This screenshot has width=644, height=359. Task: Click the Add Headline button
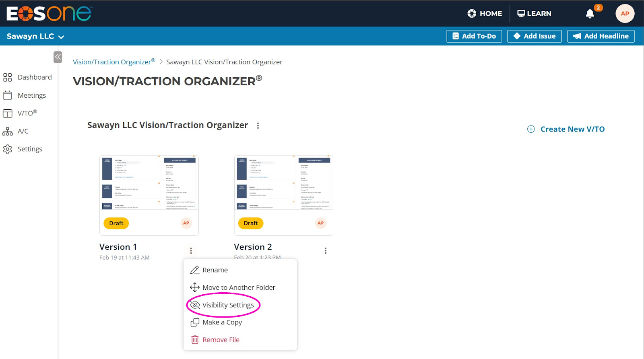coord(601,36)
